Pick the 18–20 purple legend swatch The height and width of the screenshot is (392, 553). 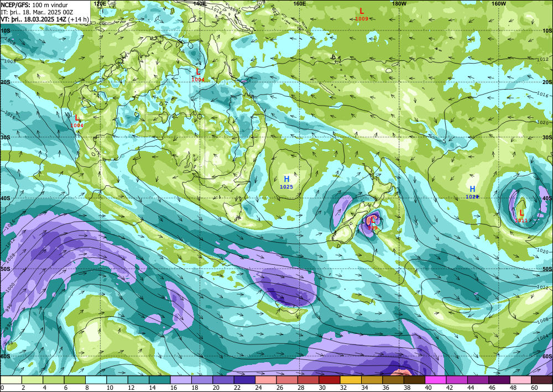(x=202, y=380)
